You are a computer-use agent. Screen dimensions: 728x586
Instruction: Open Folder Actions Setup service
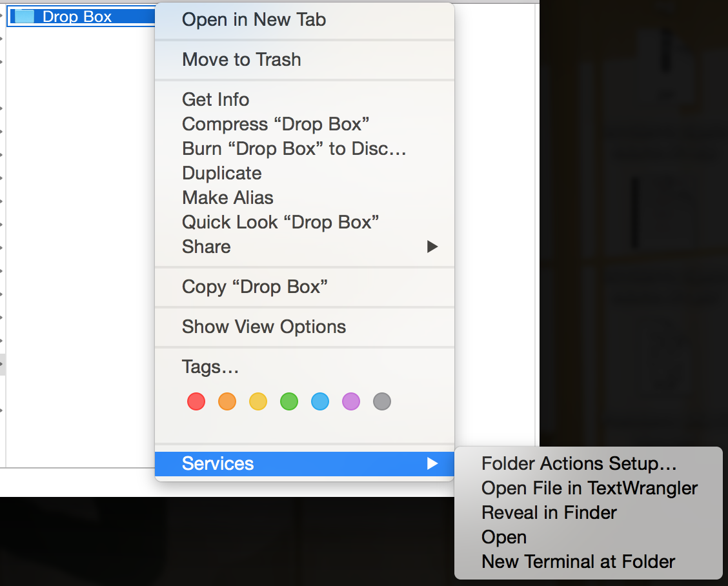(579, 464)
